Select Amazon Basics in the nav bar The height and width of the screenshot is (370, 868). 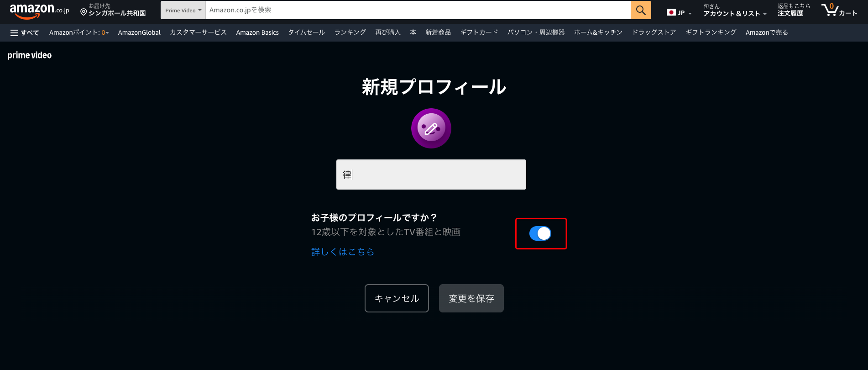pyautogui.click(x=257, y=32)
